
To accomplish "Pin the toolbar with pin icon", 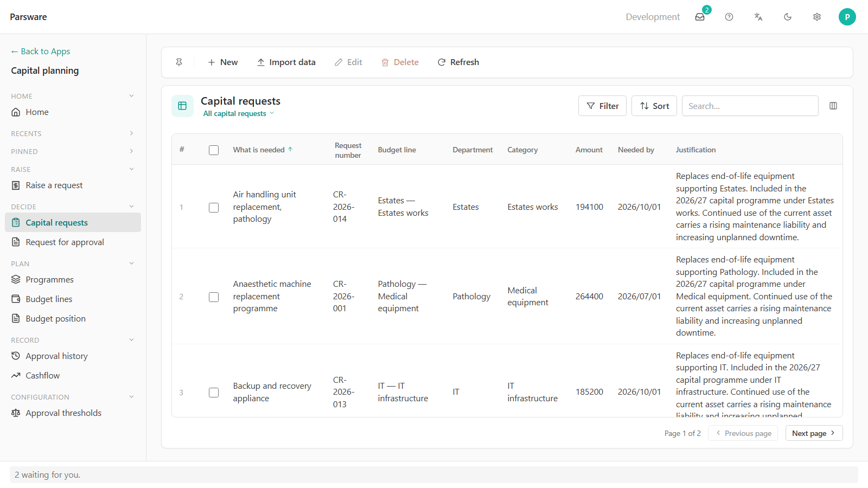I will pyautogui.click(x=179, y=62).
